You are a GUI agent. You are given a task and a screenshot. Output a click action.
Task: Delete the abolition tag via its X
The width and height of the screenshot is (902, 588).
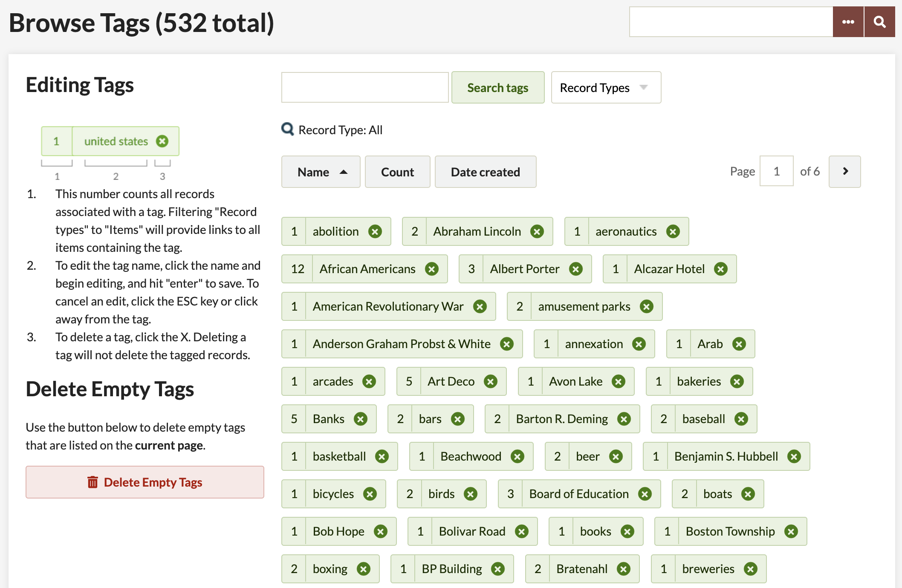375,231
